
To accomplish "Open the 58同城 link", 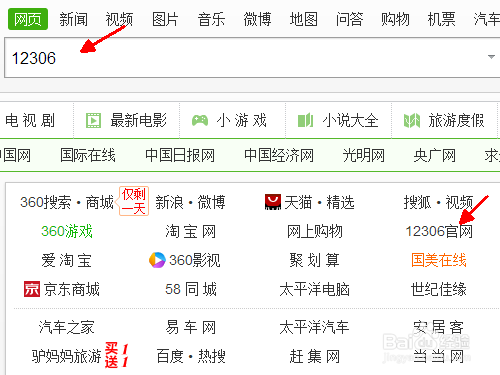I will click(191, 289).
